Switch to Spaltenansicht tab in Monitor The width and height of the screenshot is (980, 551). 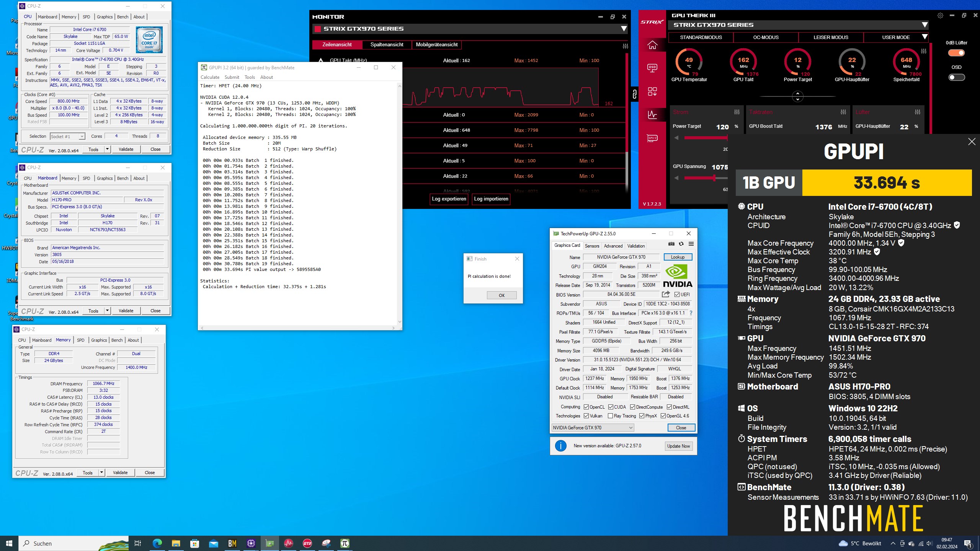click(387, 45)
